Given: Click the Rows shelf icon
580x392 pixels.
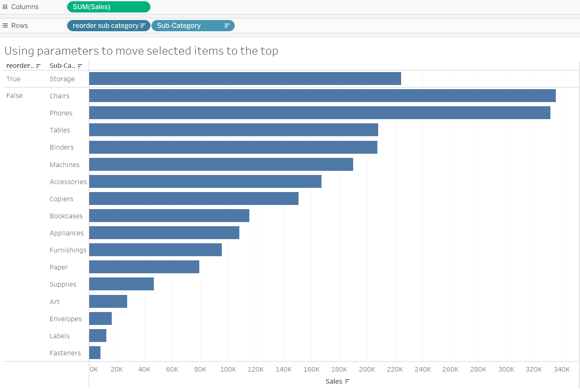Looking at the screenshot, I should (5, 25).
